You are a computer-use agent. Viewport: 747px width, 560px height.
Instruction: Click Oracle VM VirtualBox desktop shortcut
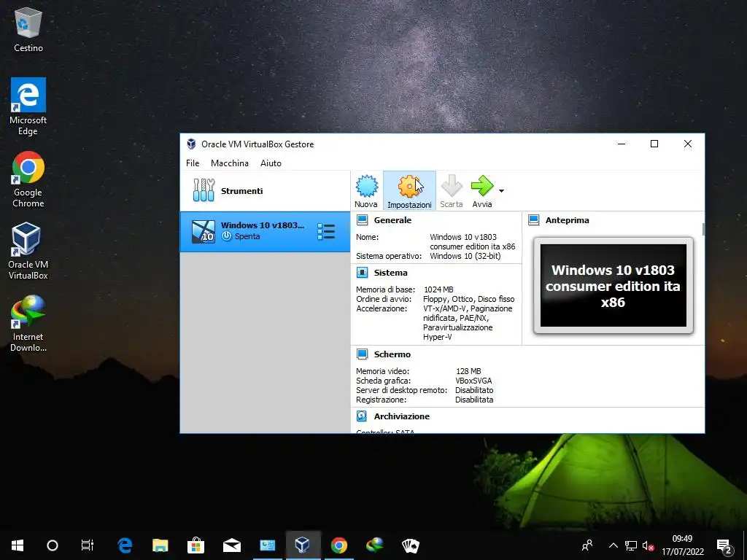[28, 251]
